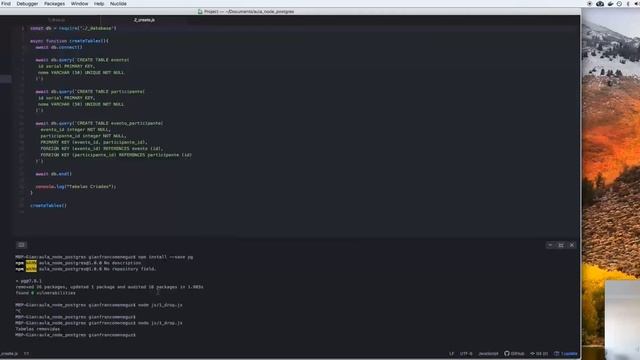Click the "participante_id integer NOT NULL" line
The width and height of the screenshot is (640, 360).
pos(83,136)
